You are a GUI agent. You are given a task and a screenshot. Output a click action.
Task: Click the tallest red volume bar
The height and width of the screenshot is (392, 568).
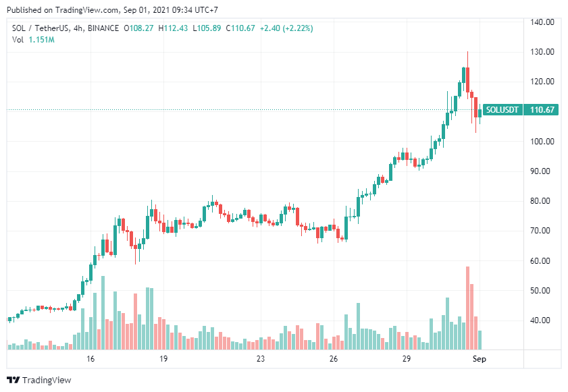click(x=467, y=308)
